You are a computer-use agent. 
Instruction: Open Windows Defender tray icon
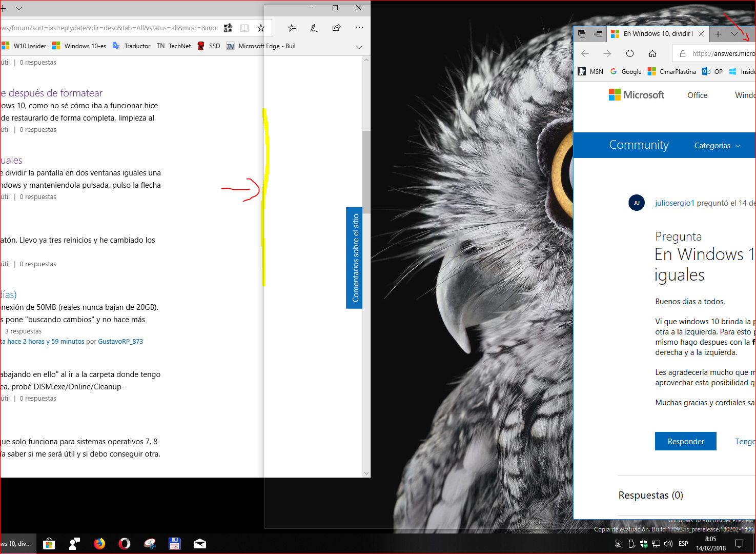pos(644,544)
